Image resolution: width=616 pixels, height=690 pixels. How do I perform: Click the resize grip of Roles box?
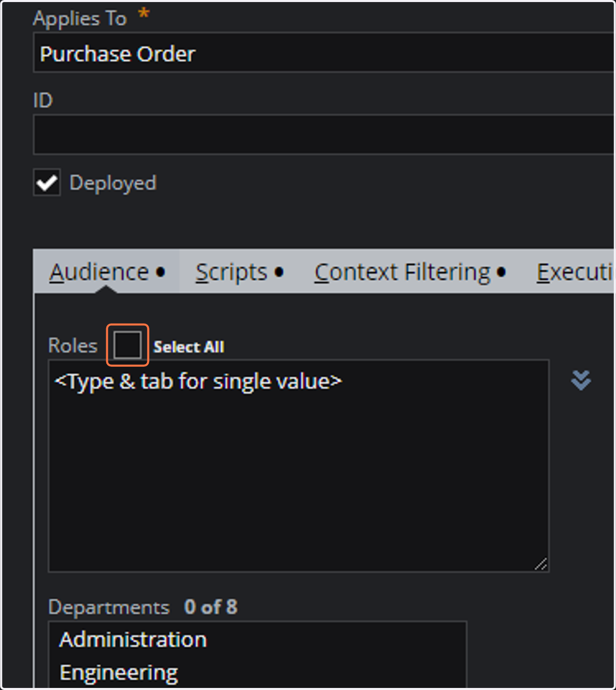tap(541, 564)
